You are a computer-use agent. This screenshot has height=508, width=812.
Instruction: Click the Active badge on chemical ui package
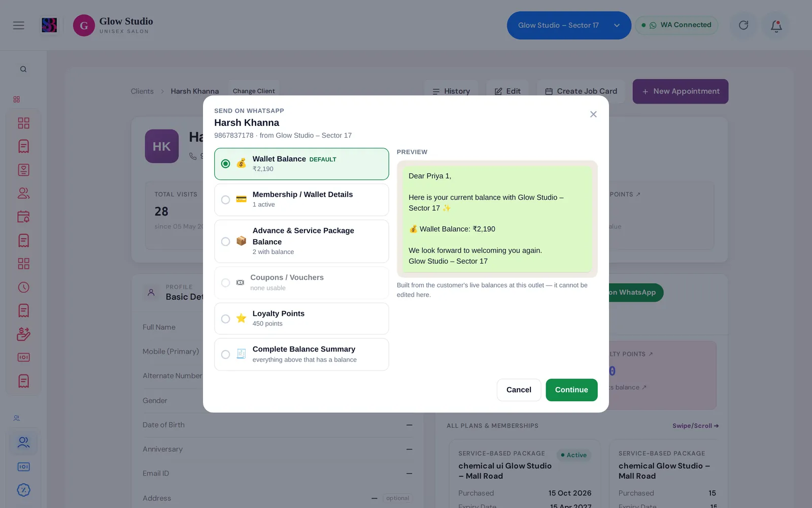pyautogui.click(x=574, y=455)
